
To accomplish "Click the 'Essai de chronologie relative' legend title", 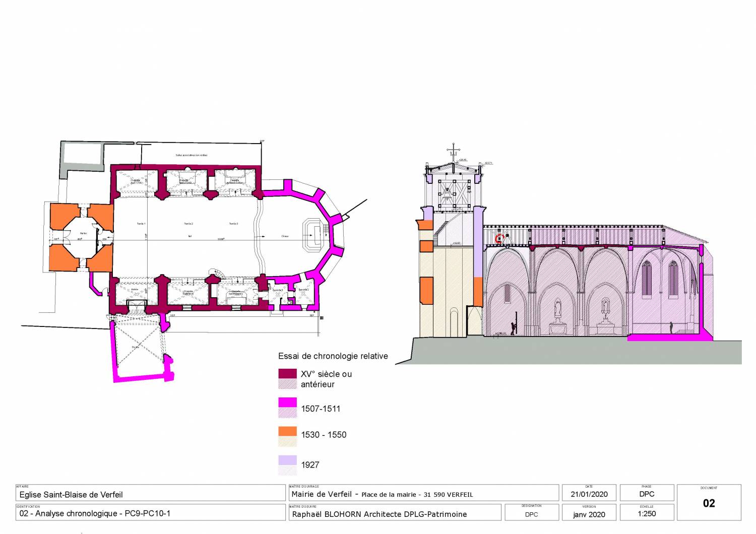I will click(333, 356).
